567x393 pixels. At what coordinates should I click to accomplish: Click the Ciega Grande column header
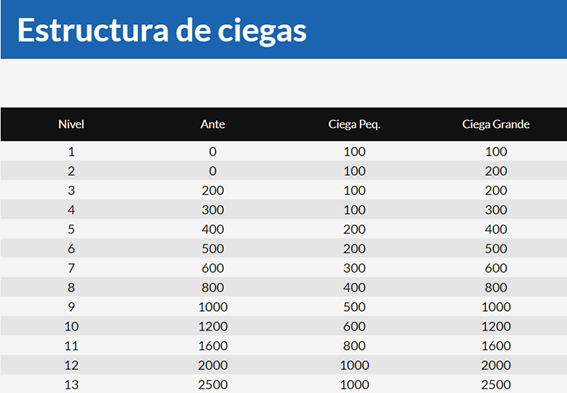point(496,124)
